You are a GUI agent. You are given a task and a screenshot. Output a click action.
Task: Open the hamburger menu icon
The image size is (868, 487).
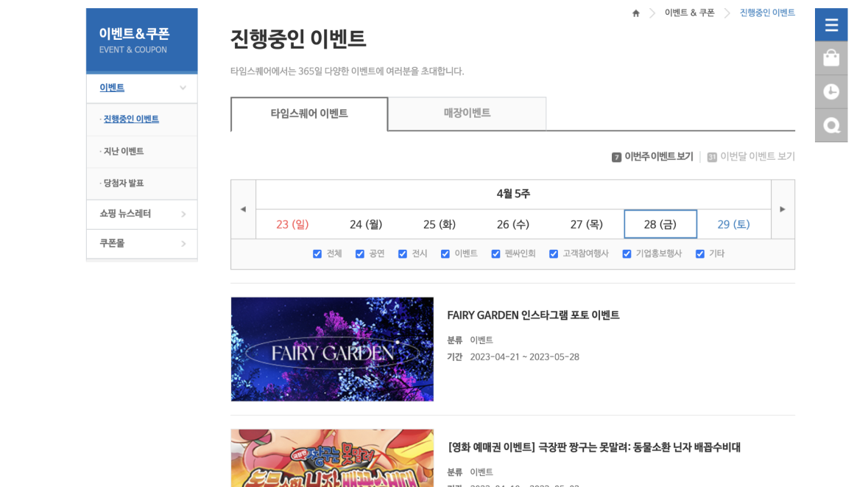pos(831,25)
